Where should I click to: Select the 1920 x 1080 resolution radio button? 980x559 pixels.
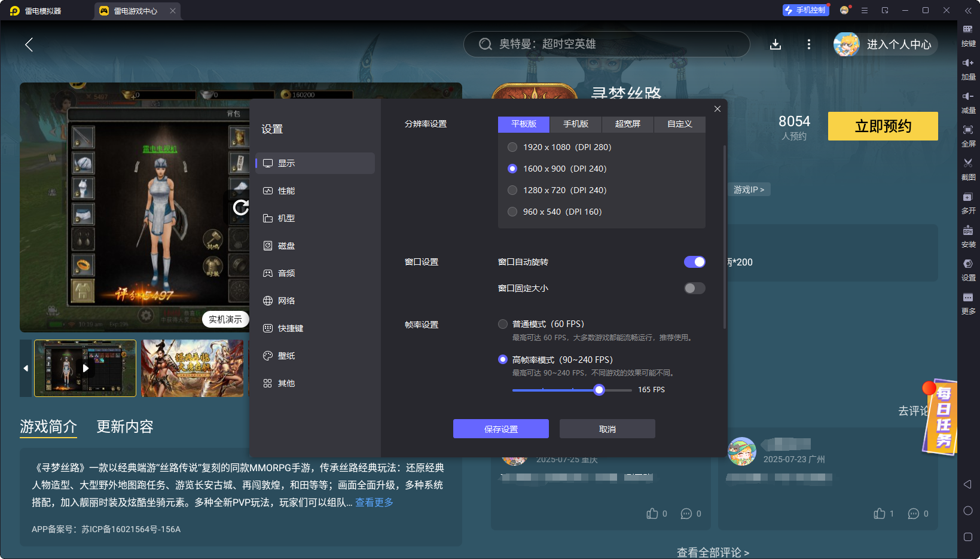512,146
